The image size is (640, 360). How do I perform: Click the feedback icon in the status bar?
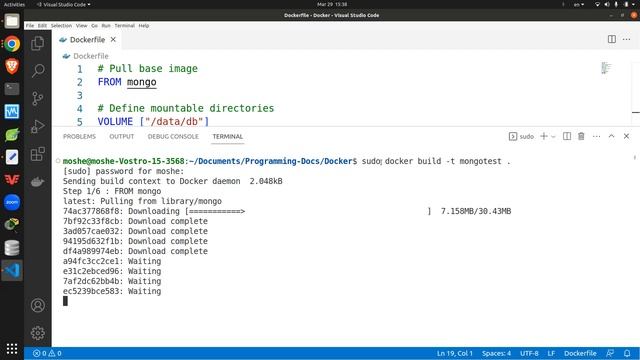pyautogui.click(x=610, y=353)
